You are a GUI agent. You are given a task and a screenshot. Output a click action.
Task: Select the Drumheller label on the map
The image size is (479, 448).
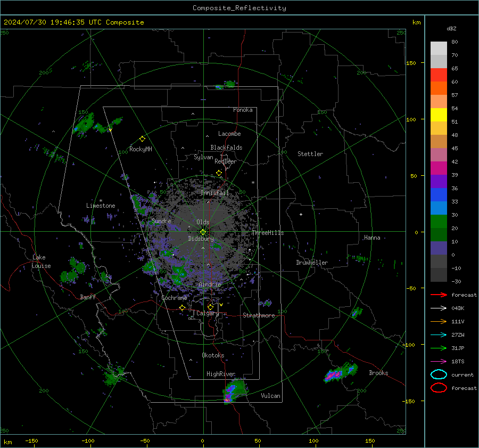(x=312, y=263)
